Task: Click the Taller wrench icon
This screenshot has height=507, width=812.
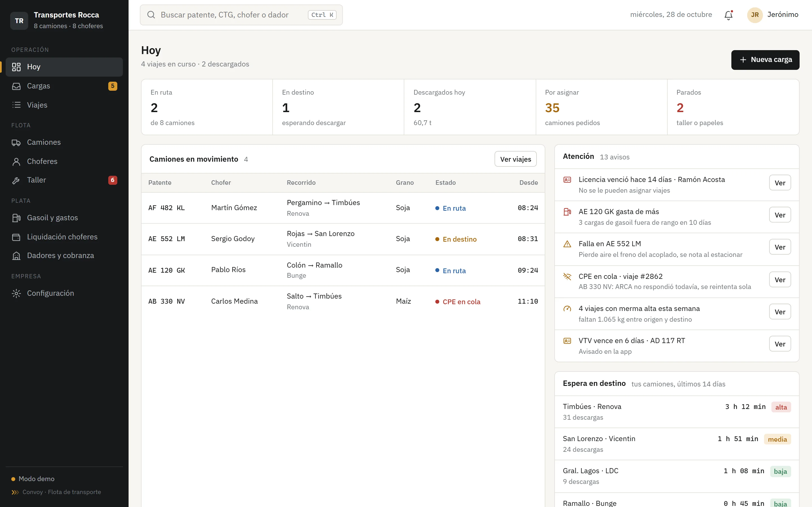Action: 16,180
